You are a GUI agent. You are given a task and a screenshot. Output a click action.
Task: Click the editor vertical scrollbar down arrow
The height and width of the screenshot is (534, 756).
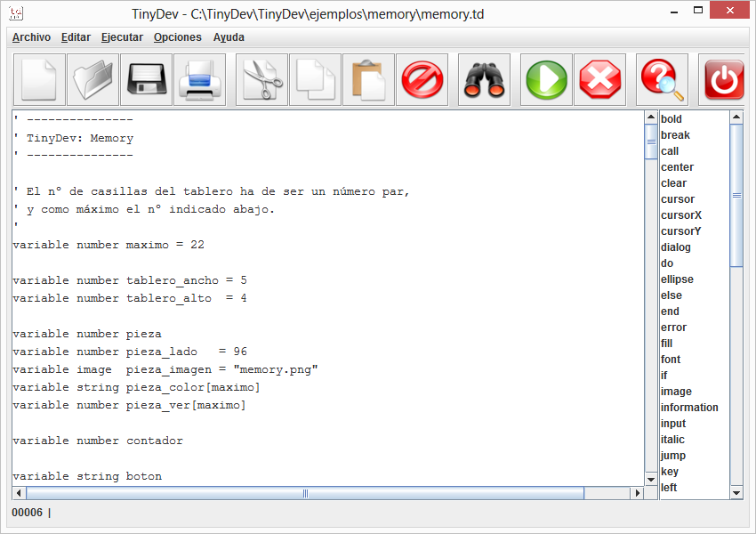click(x=651, y=480)
